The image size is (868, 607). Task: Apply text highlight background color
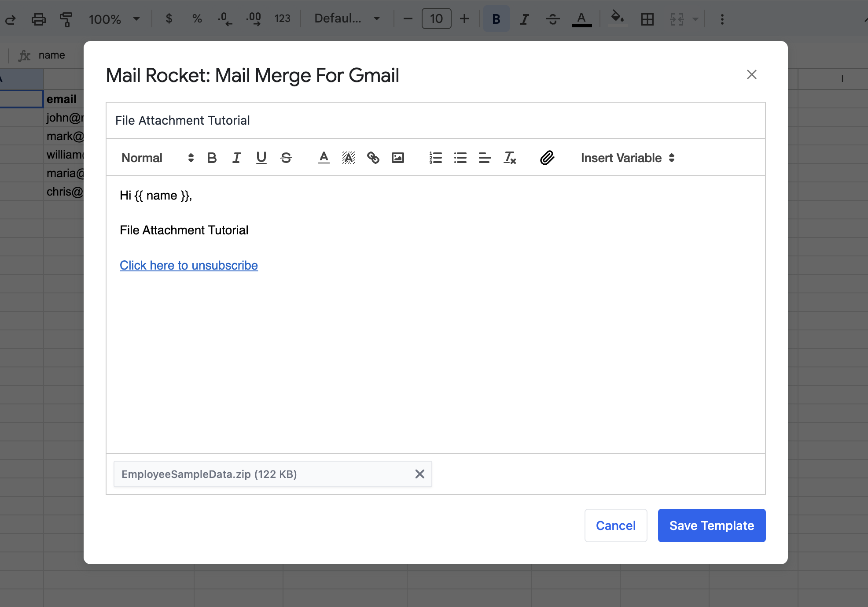(x=348, y=158)
